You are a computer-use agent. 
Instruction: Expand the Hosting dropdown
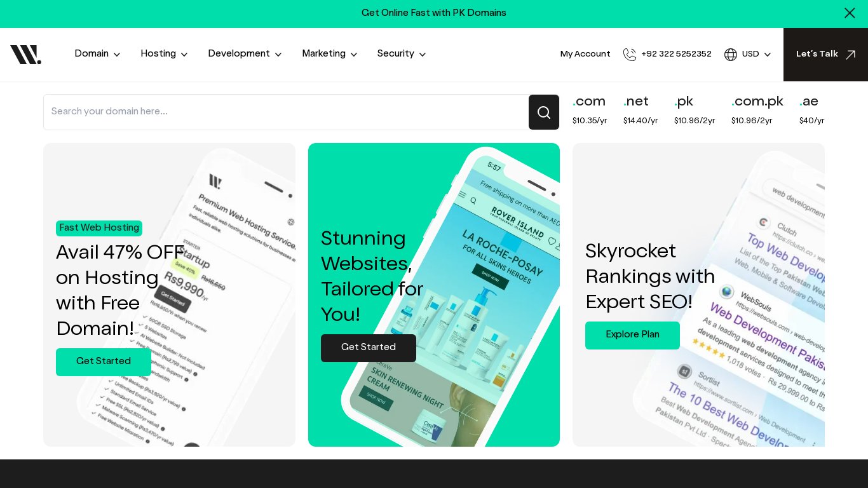tap(164, 54)
